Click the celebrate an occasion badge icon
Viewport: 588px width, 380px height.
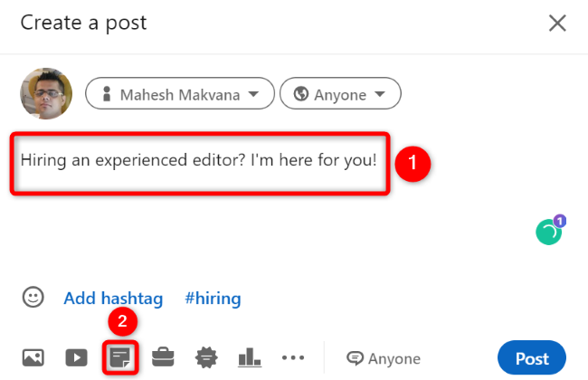tap(204, 358)
